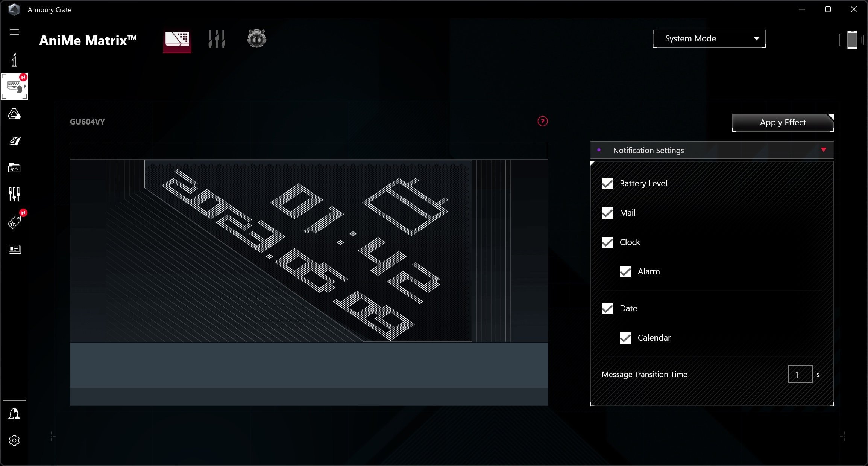
Task: Uncheck the Calendar notification option
Action: 625,338
